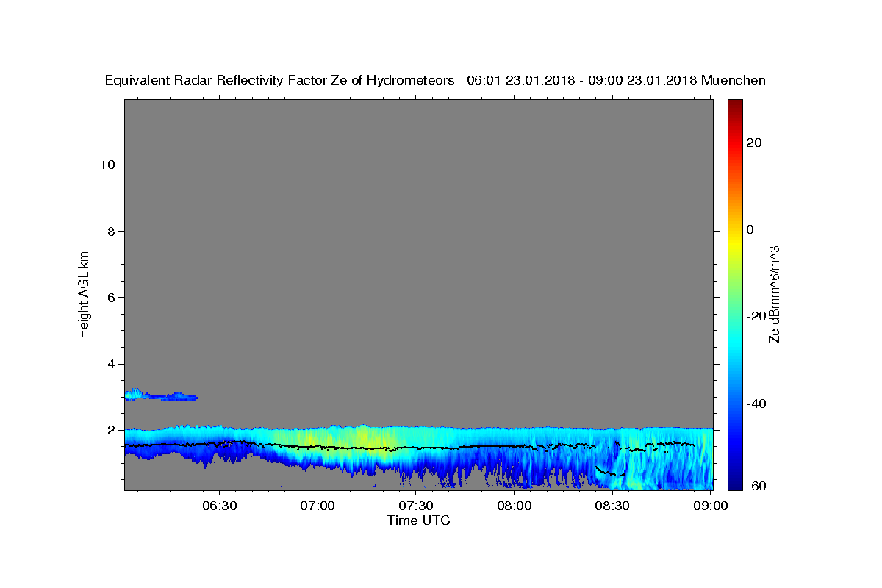Click the height tick label 6
Screen dimensions: 882x588
[x=110, y=298]
